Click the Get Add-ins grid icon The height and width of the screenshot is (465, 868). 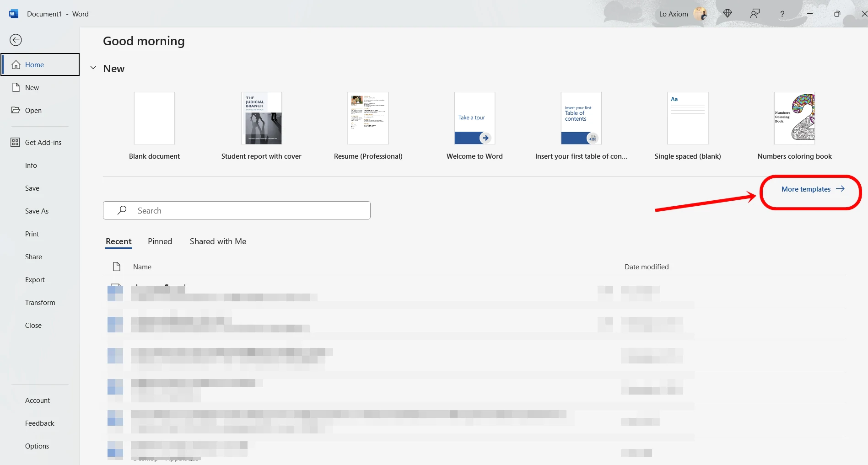point(15,142)
